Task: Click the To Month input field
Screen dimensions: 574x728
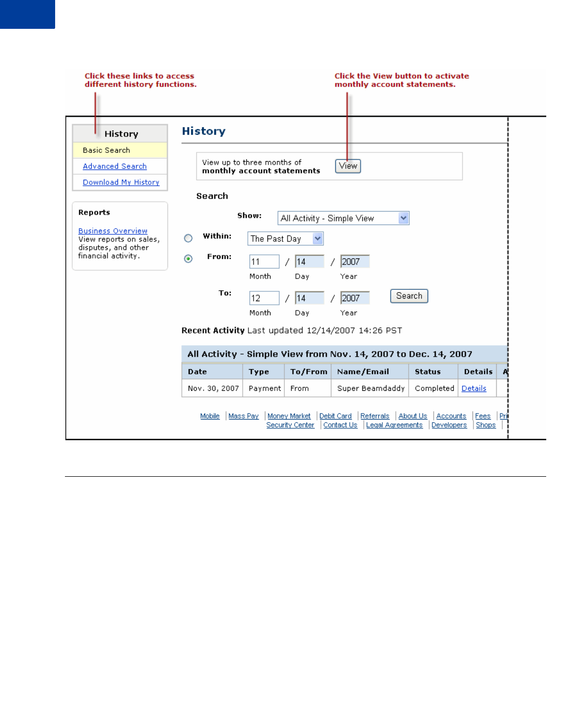Action: pyautogui.click(x=264, y=298)
